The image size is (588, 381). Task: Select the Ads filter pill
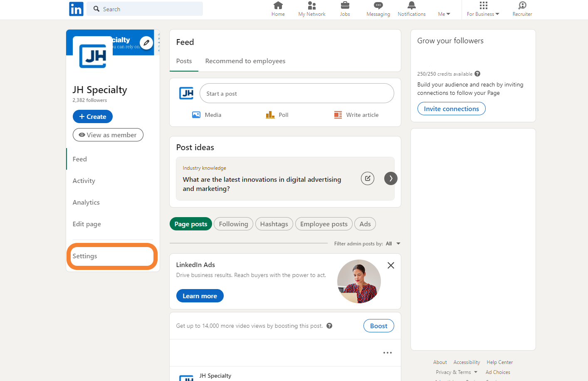(x=365, y=224)
